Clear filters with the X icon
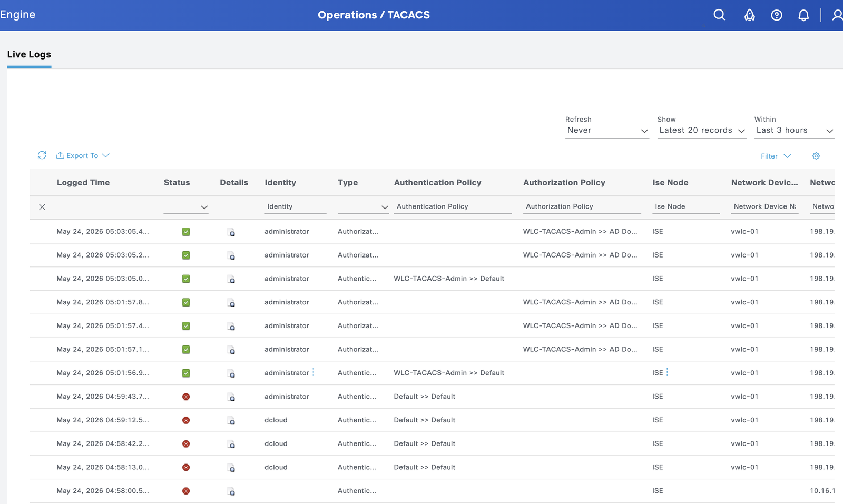 [x=42, y=207]
